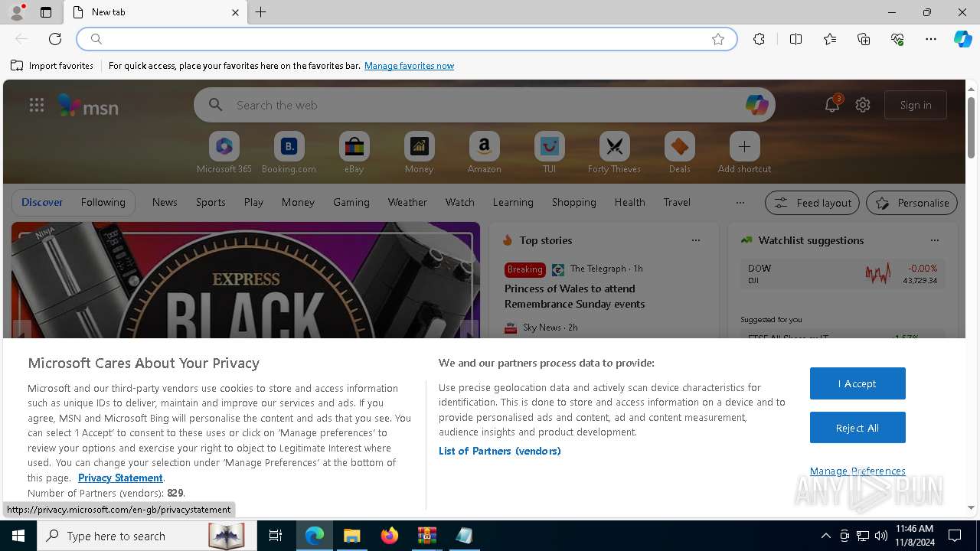Open Copilot icon in search box

coord(756,105)
